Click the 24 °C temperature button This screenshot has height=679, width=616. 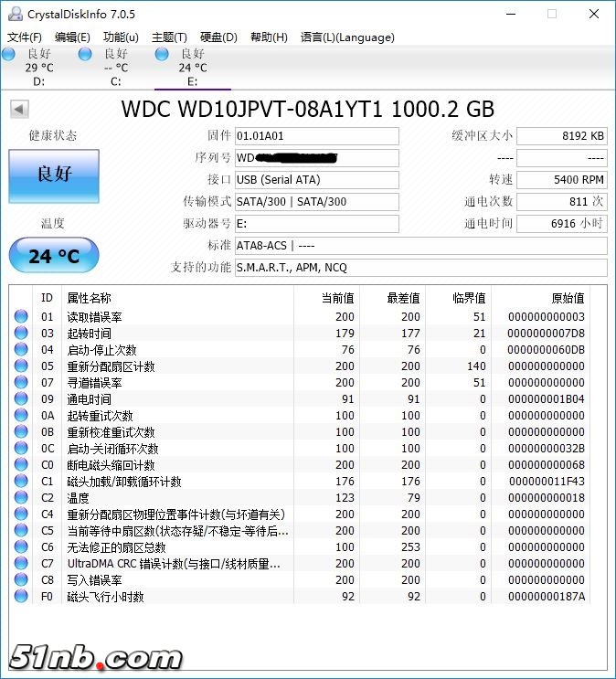pyautogui.click(x=54, y=256)
